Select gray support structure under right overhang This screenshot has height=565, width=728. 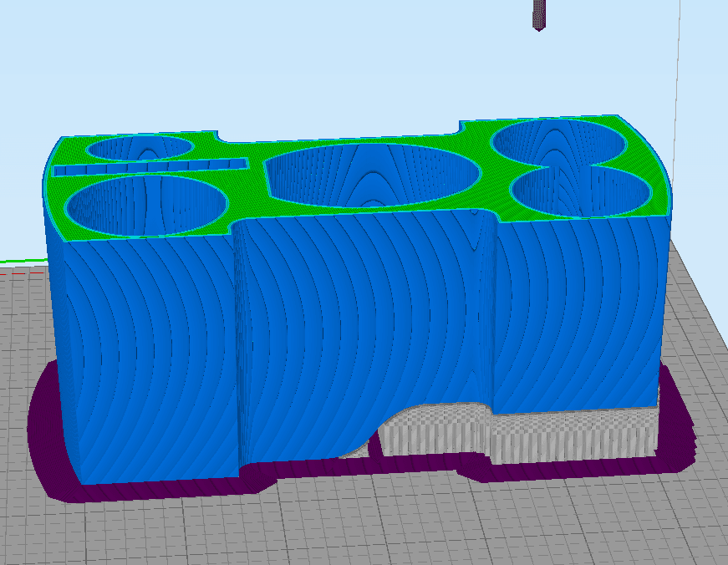[x=574, y=435]
